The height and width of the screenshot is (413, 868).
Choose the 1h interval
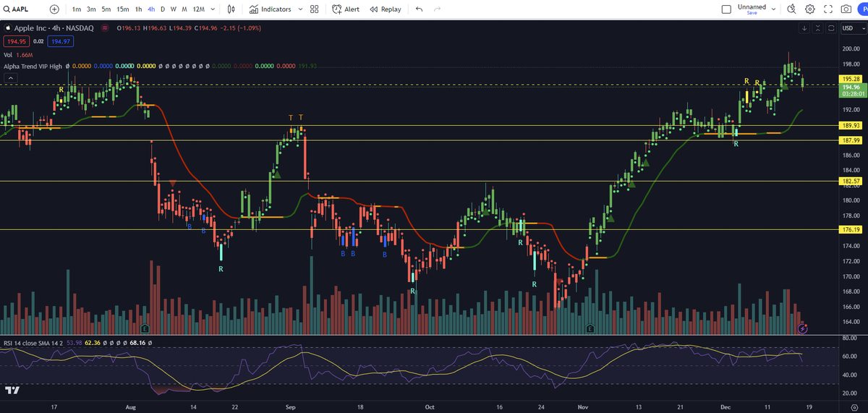tap(139, 9)
